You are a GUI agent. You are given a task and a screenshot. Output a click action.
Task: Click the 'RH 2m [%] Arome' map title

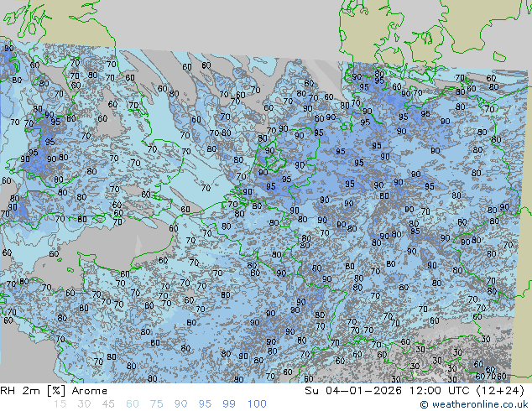coord(54,391)
